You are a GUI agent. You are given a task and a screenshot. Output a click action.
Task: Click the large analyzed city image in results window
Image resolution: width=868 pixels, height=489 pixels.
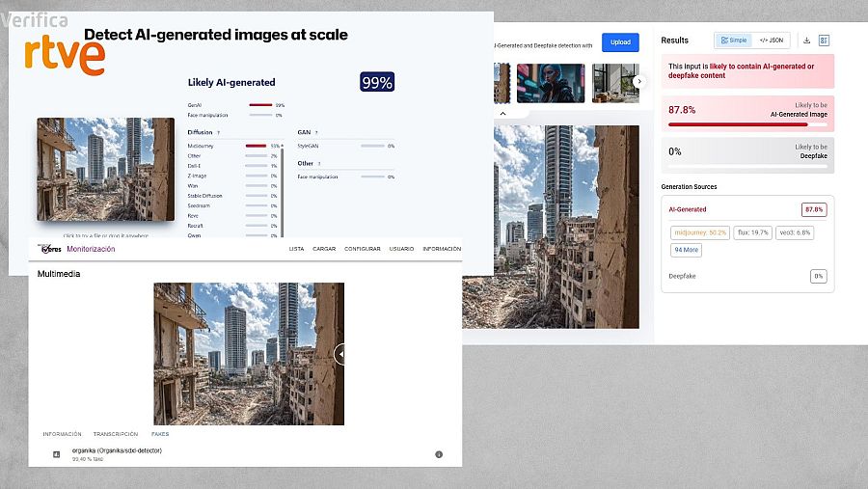pos(551,227)
